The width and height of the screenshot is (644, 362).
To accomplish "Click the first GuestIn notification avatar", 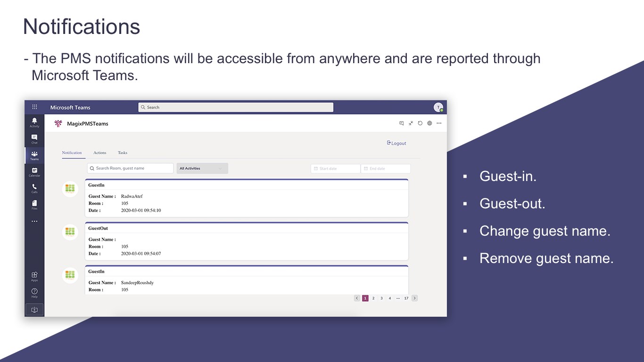I will [x=70, y=189].
